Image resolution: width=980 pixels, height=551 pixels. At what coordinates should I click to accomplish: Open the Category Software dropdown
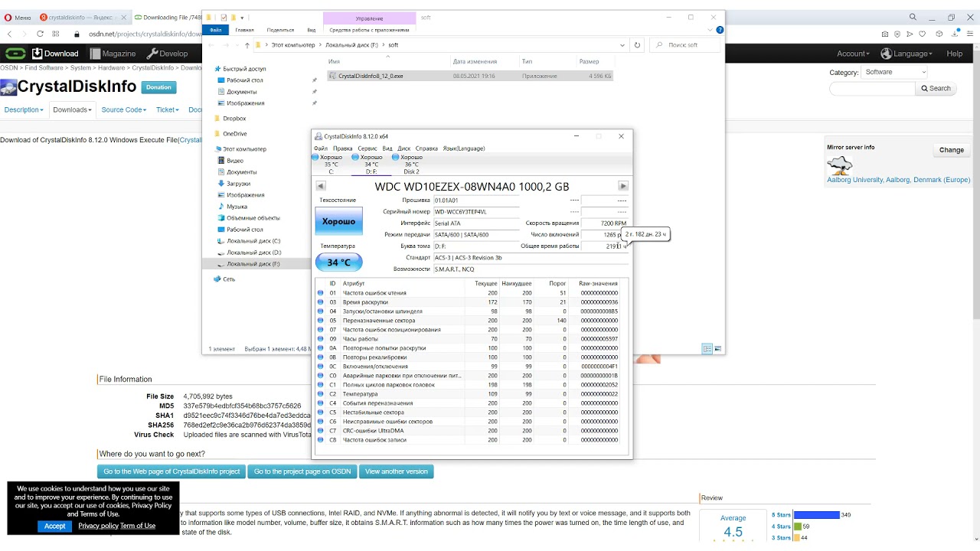(893, 72)
